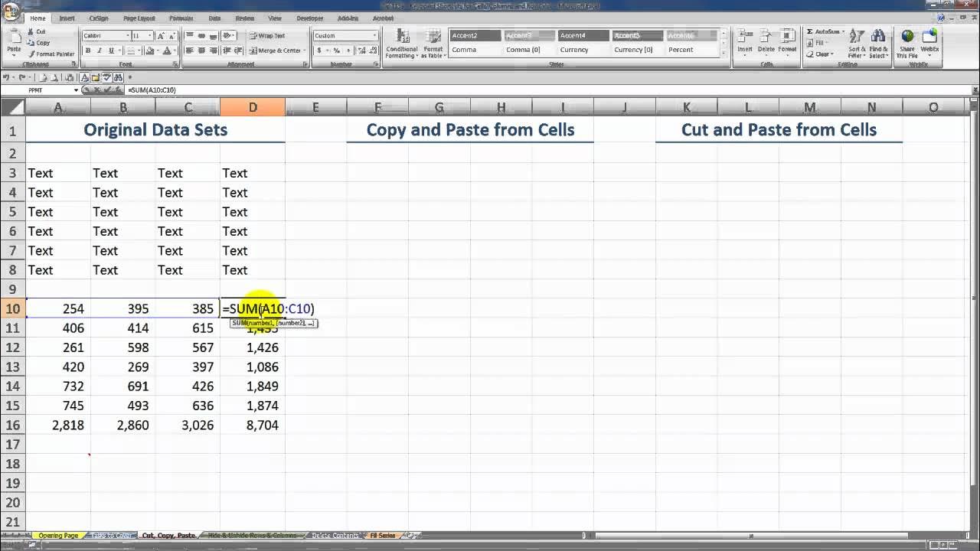Switch to the Data ribbon tab

click(x=214, y=18)
